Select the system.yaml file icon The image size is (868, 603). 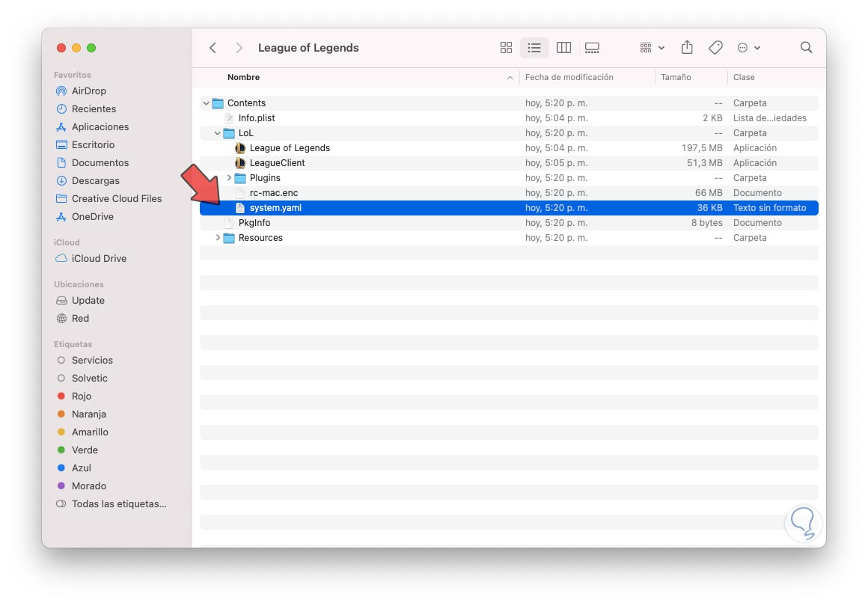click(240, 208)
